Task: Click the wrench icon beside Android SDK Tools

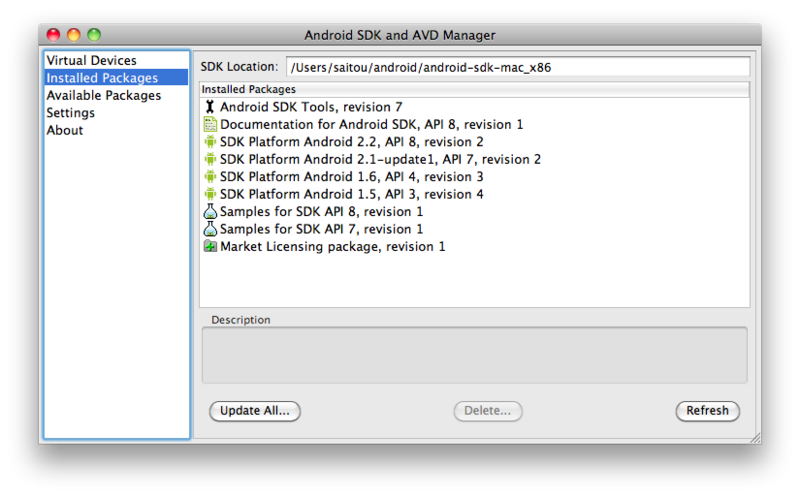Action: [210, 107]
